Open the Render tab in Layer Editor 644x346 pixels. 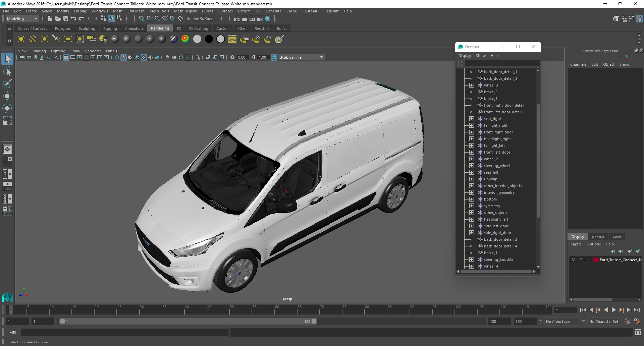point(598,237)
